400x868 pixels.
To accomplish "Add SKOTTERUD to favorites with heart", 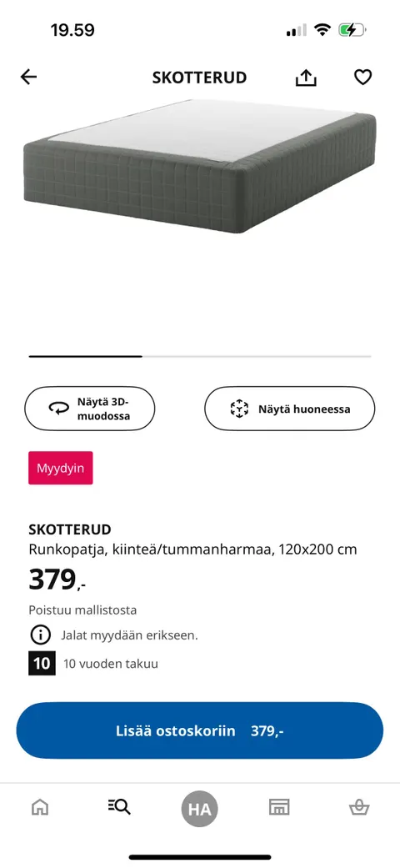I will [x=363, y=77].
